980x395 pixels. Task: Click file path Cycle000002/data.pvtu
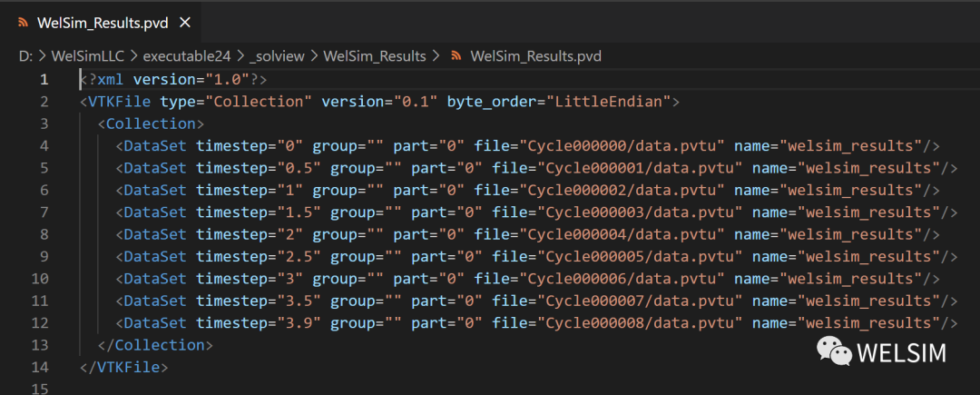click(x=622, y=190)
